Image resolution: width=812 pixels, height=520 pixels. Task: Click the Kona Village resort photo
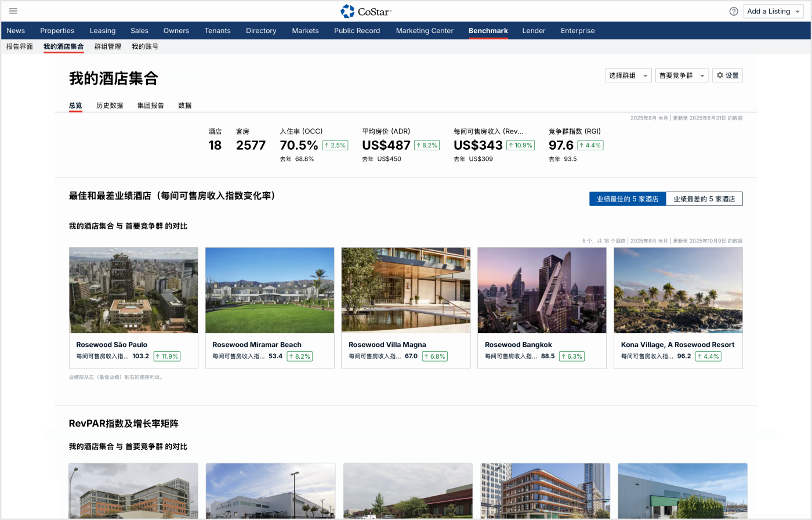click(678, 290)
